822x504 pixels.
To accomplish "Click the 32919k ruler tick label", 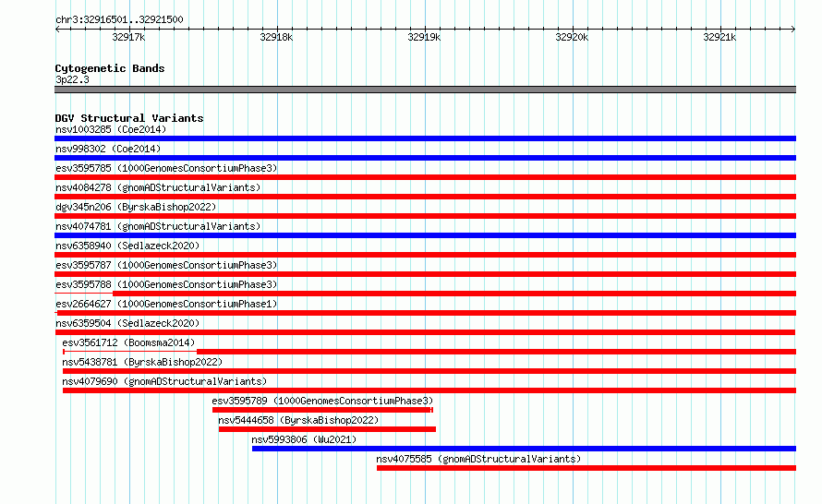I will click(424, 37).
